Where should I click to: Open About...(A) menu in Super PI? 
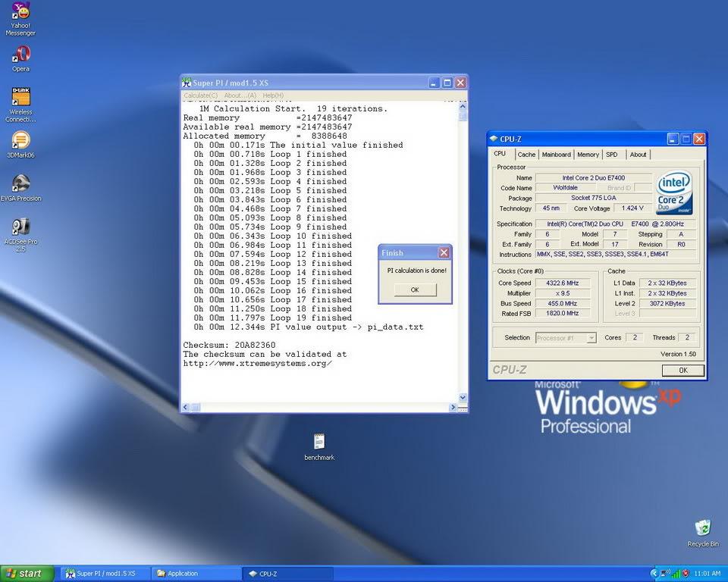[240, 95]
